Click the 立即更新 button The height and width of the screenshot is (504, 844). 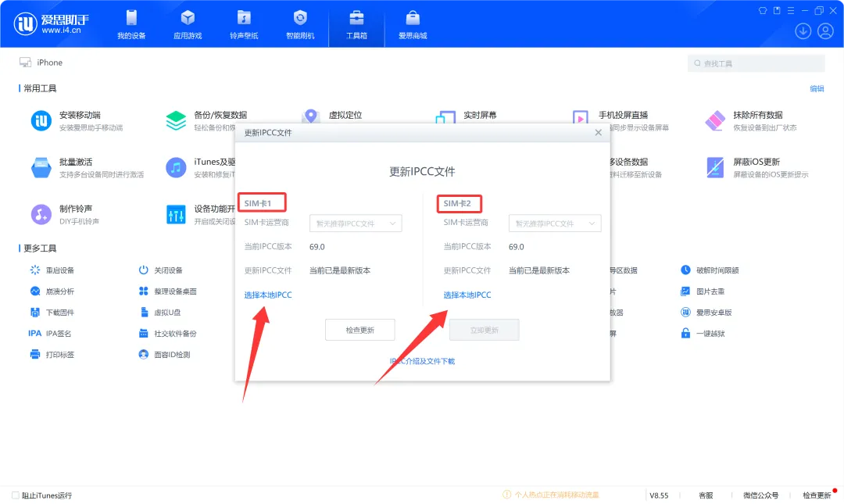(x=484, y=330)
